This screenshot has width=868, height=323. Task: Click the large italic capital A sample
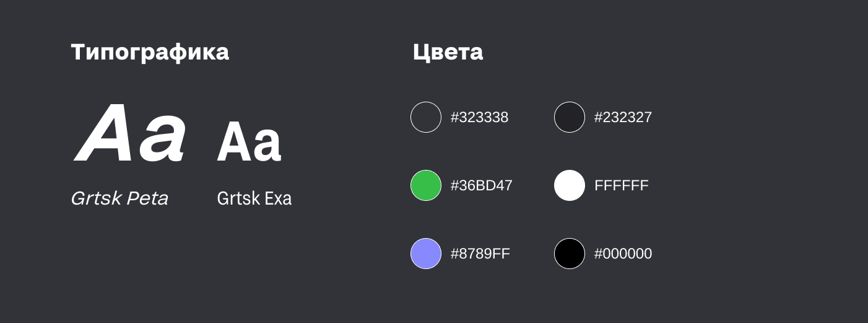point(104,133)
